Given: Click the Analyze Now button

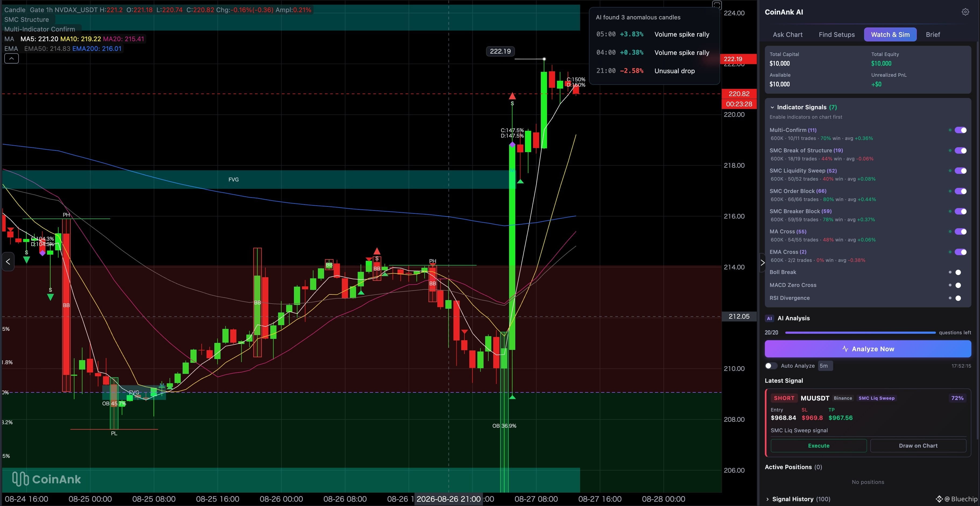Looking at the screenshot, I should tap(868, 349).
